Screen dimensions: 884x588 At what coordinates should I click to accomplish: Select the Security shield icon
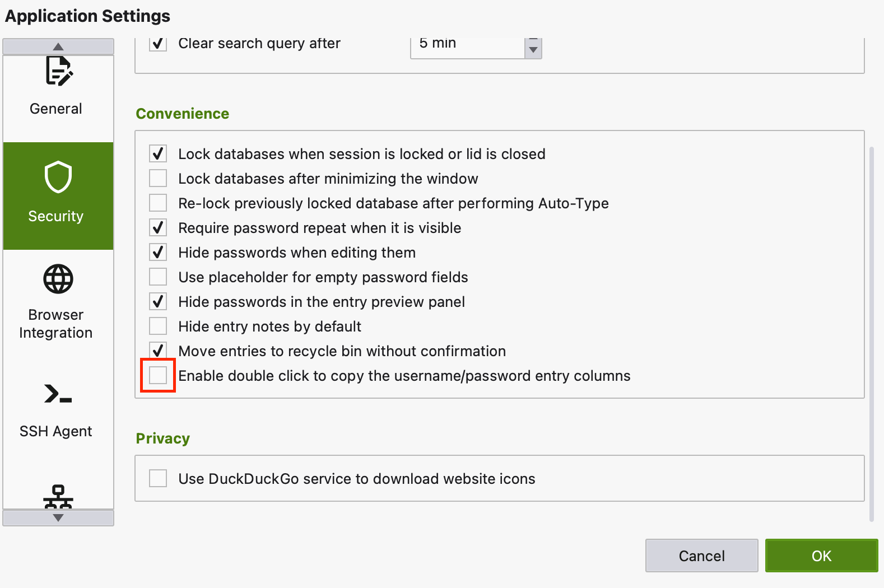coord(58,178)
